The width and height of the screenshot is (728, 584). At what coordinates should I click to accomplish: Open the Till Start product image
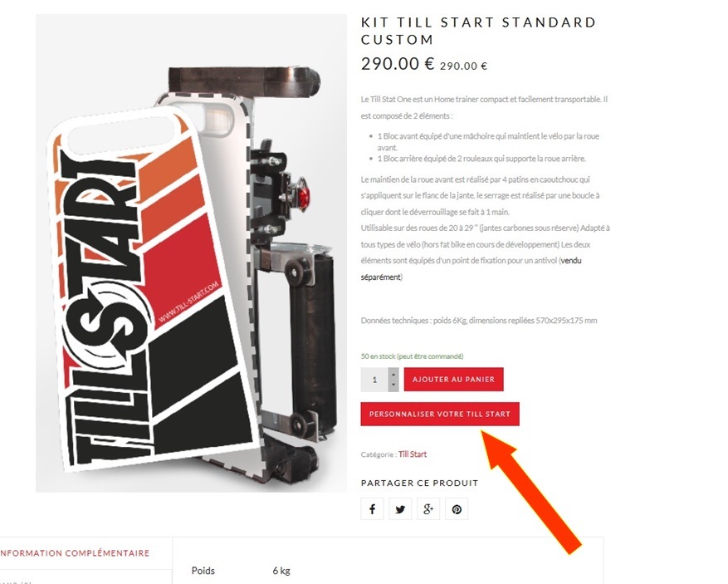pos(191,253)
